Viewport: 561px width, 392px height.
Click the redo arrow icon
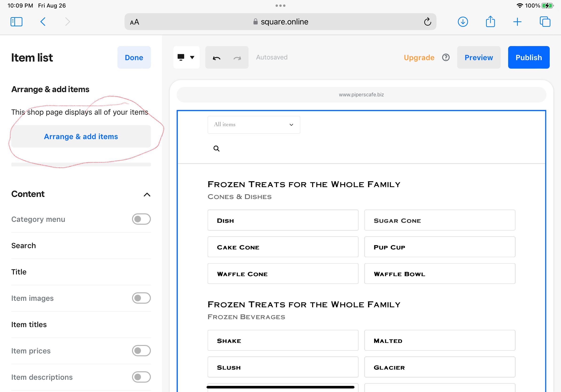pyautogui.click(x=237, y=58)
